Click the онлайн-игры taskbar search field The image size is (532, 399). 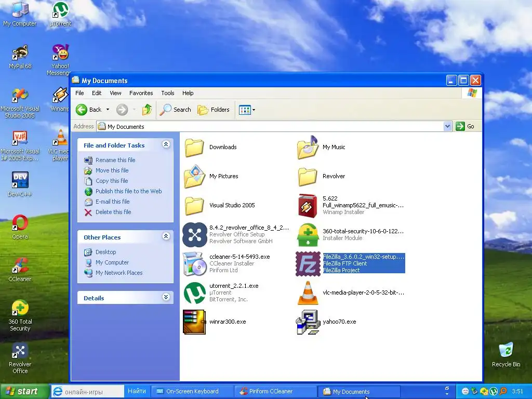point(88,391)
